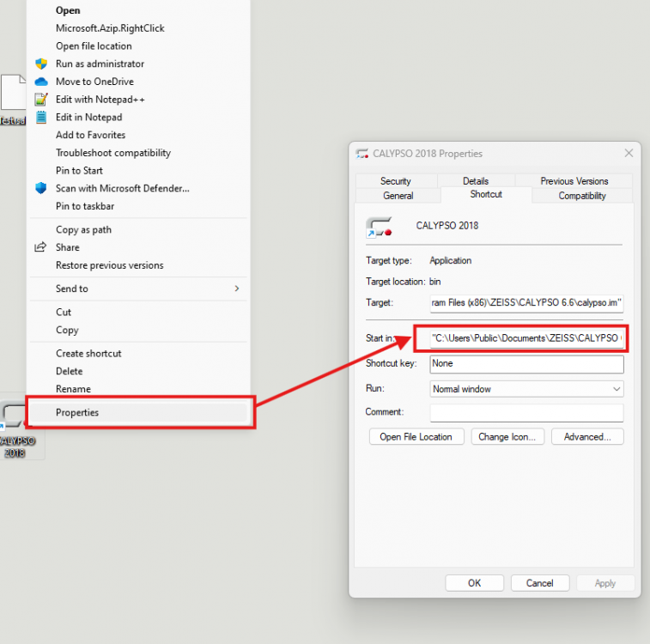The height and width of the screenshot is (644, 650).
Task: Click the OneDrive cloud icon
Action: (x=41, y=82)
